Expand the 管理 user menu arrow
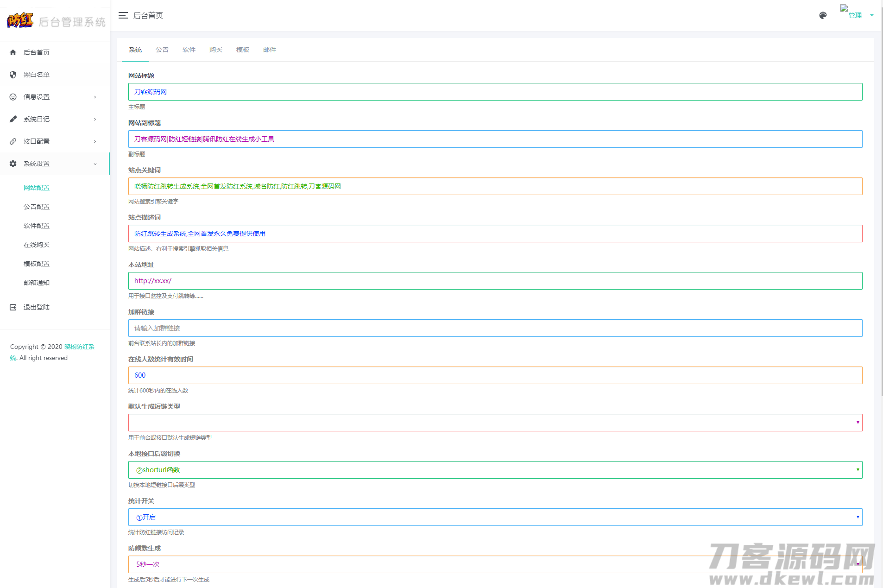The height and width of the screenshot is (588, 883). pos(872,15)
